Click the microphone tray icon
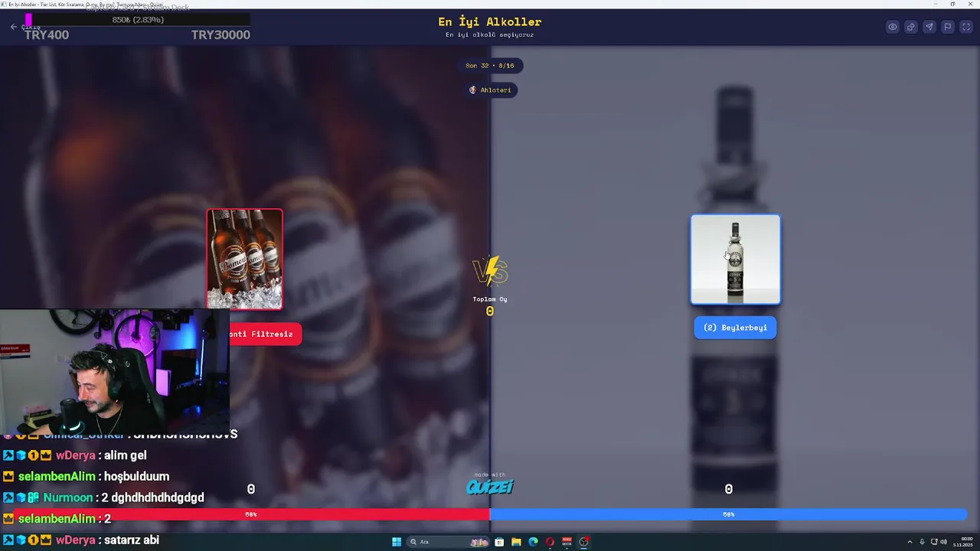980x551 pixels. click(x=922, y=542)
